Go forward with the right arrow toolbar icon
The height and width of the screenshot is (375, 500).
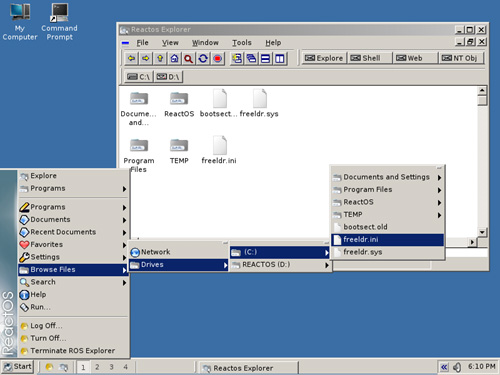[146, 59]
